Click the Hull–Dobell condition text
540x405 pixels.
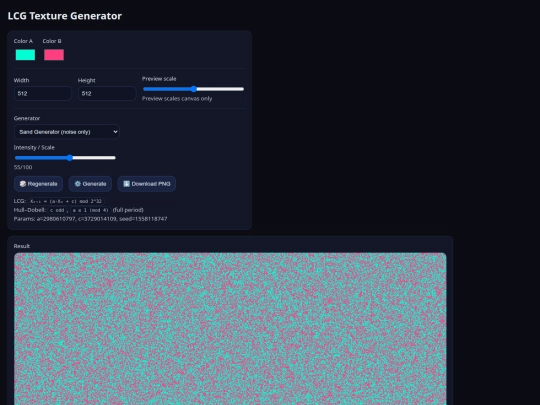tap(79, 210)
